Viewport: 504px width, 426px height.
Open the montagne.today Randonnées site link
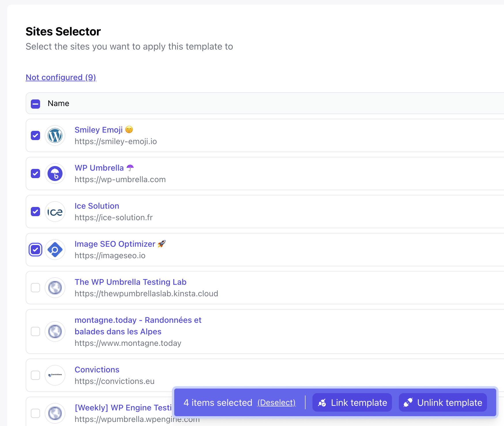coord(138,326)
